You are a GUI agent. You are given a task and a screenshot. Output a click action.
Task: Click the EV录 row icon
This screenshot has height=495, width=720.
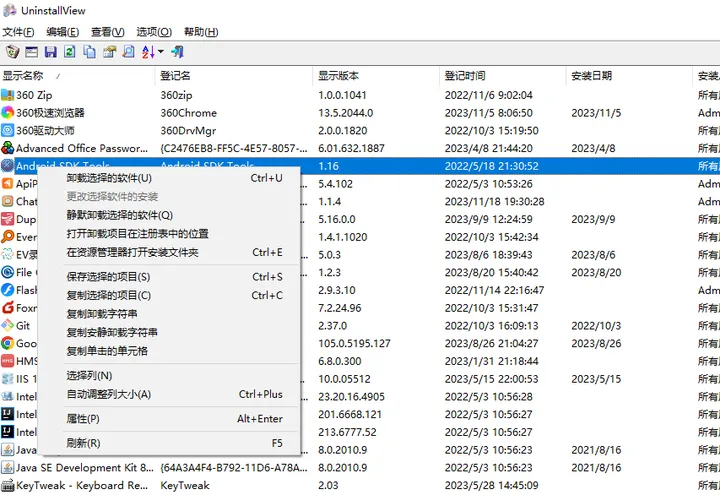[7, 254]
